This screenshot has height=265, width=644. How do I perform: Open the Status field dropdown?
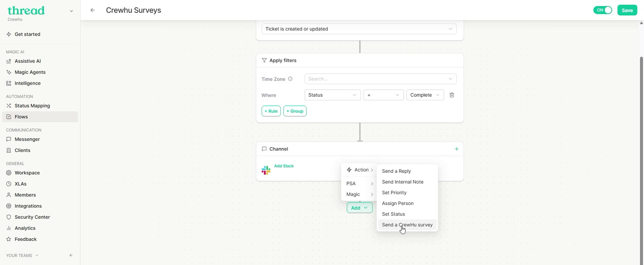pos(332,95)
